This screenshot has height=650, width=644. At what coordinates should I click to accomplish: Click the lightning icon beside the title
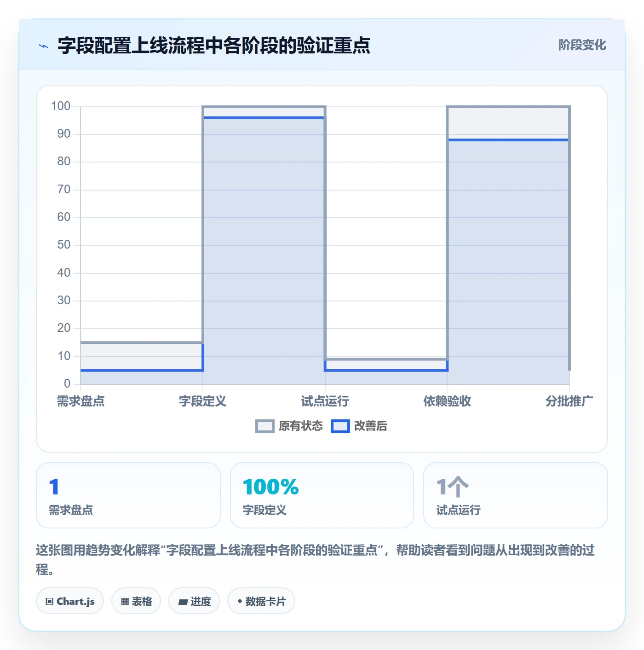[44, 46]
